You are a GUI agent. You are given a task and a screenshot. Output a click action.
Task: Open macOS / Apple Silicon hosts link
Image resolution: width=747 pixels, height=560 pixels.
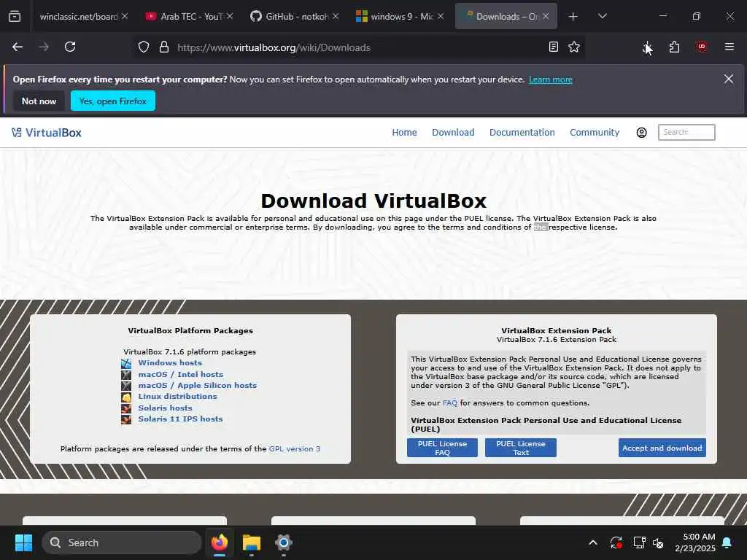197,385
